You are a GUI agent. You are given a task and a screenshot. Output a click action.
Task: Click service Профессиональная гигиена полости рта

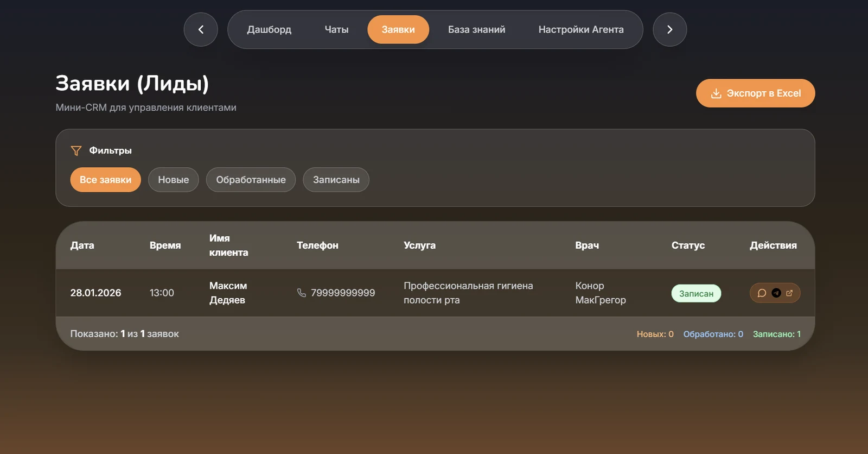(x=468, y=293)
